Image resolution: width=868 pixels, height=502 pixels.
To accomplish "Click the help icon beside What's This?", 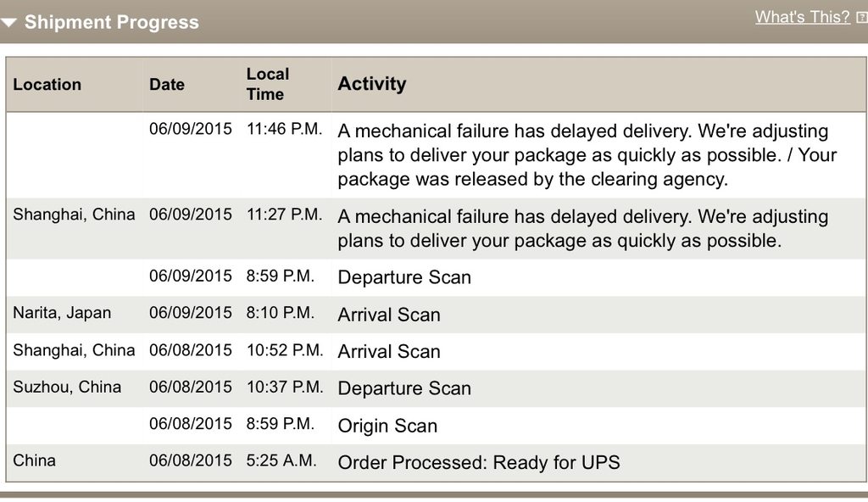I will tap(861, 18).
